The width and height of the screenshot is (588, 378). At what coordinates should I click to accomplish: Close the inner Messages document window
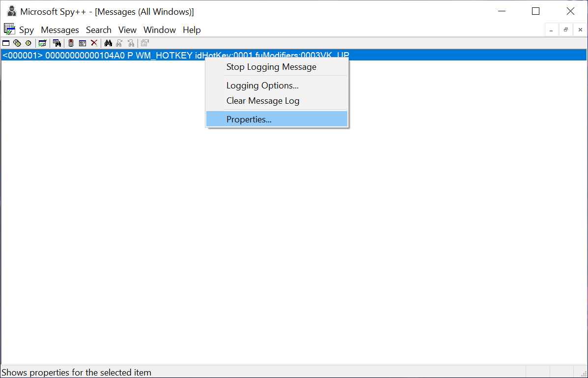pos(580,30)
